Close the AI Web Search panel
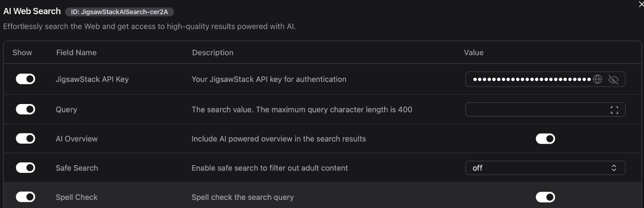This screenshot has width=644, height=208. 641,4
